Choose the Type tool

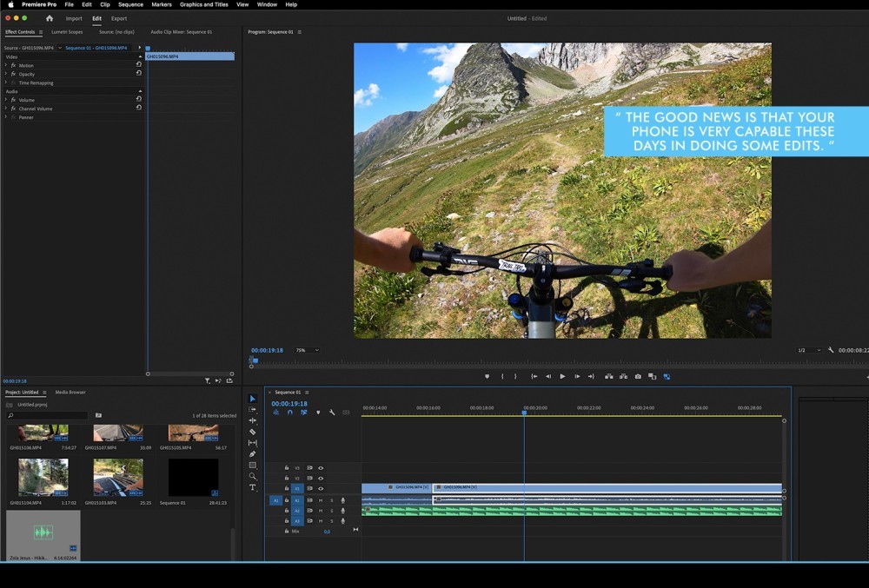(253, 488)
